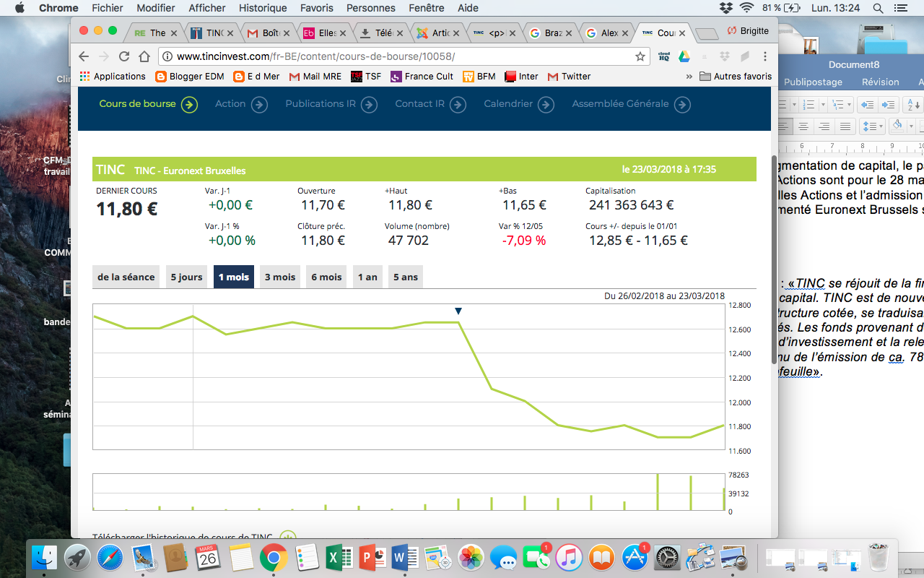Select the "1 mois" chart period
Image resolution: width=924 pixels, height=578 pixels.
click(233, 277)
